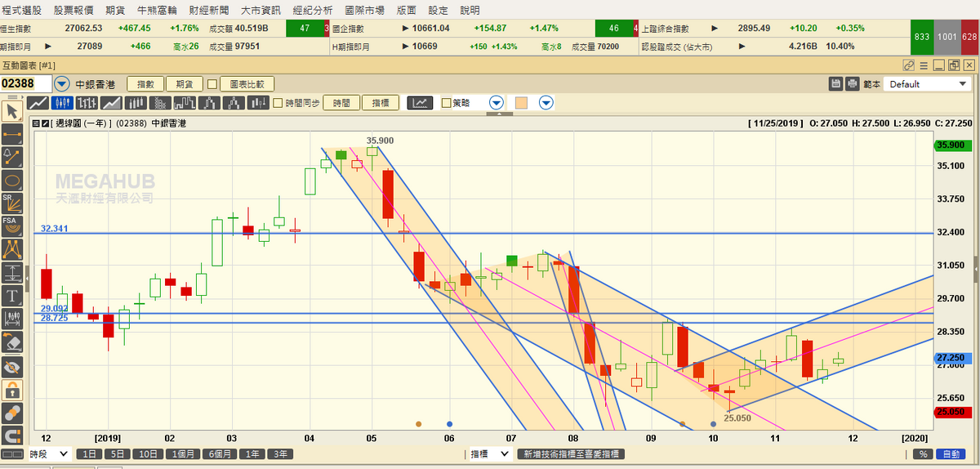Open the 財經新聞 menu
This screenshot has width=980, height=469.
click(208, 10)
